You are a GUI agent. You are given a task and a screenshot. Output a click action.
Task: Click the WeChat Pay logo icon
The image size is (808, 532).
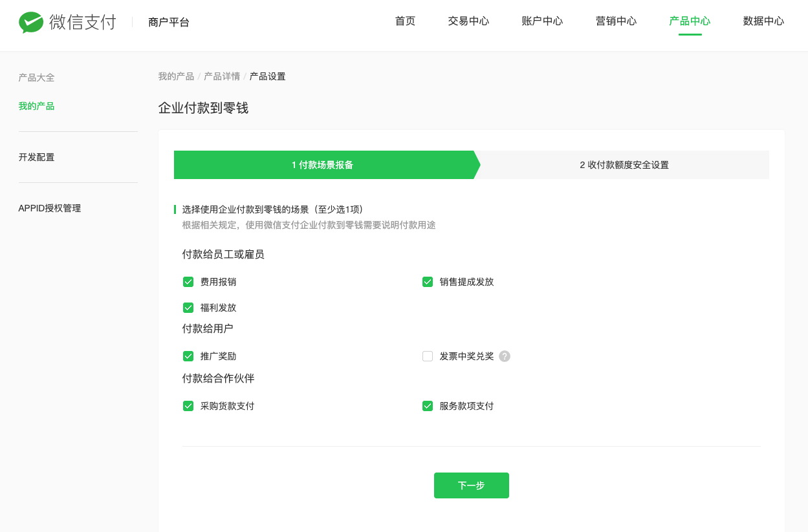[x=31, y=22]
